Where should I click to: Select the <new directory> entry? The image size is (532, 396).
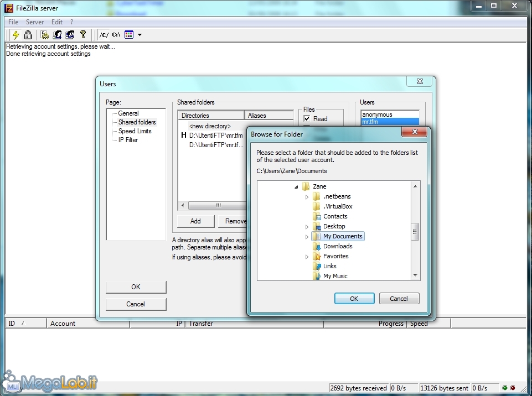pos(210,126)
